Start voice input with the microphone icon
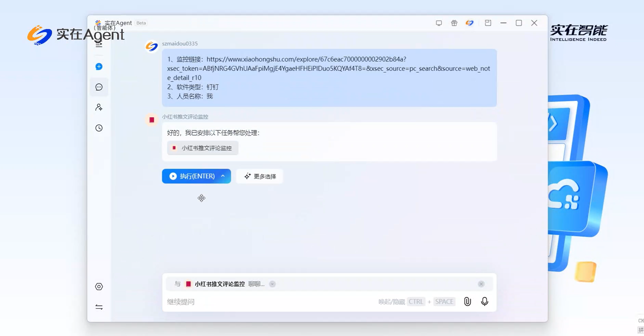Image resolution: width=644 pixels, height=336 pixels. (484, 301)
